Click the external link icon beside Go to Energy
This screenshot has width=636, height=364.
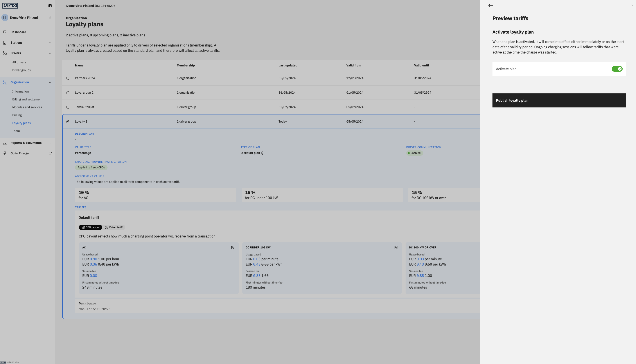(x=50, y=153)
